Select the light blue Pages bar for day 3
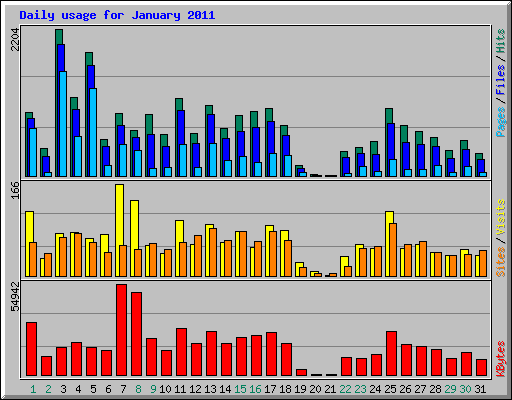Image resolution: width=512 pixels, height=400 pixels. pyautogui.click(x=63, y=124)
